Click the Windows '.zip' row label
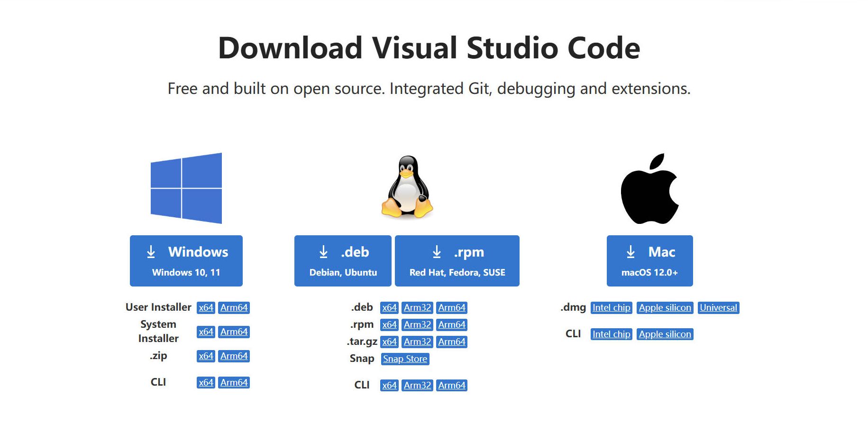Viewport: 868px width, 425px height. [158, 355]
